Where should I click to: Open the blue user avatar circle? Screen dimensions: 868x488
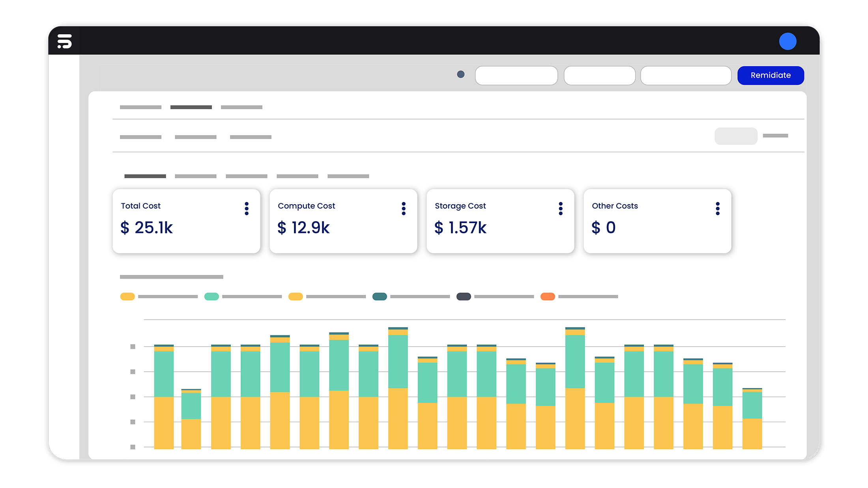tap(788, 41)
